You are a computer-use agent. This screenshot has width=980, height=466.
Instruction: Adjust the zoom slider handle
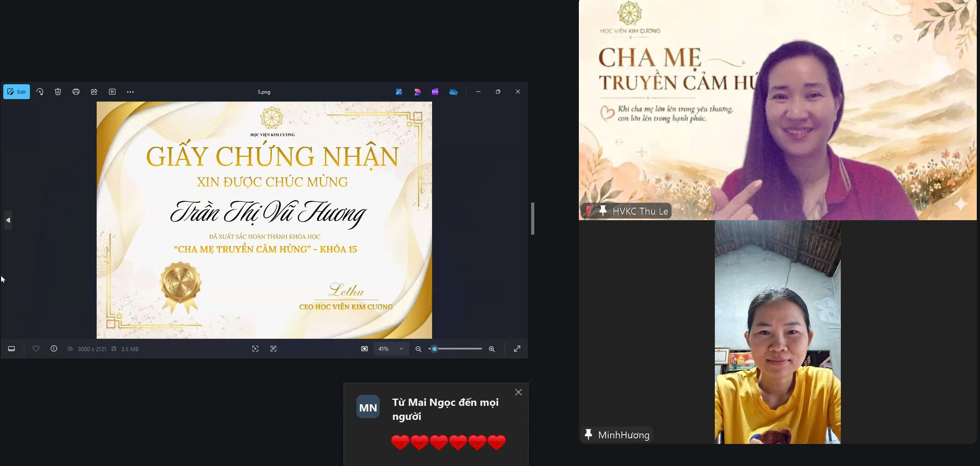tap(434, 349)
